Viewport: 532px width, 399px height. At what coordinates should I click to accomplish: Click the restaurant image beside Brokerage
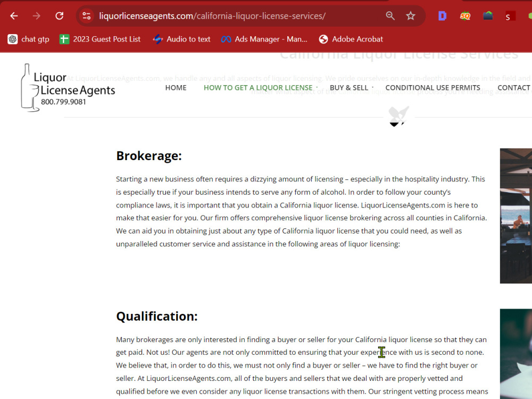pos(516,216)
